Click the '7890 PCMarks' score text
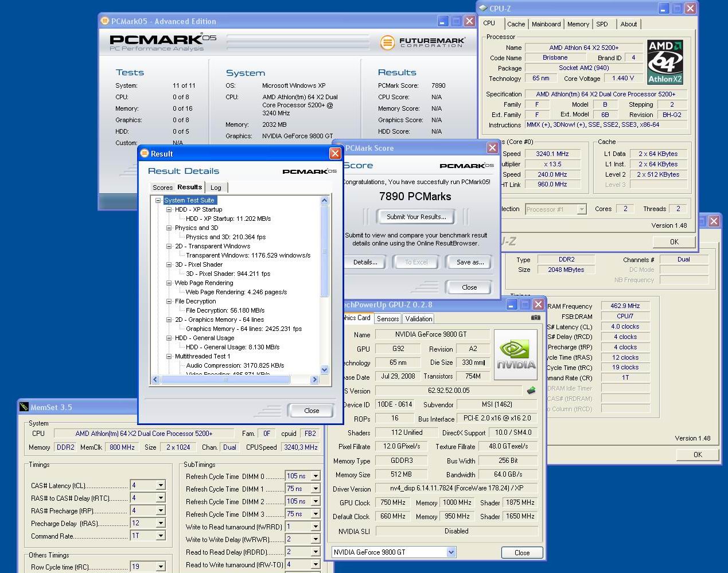 tap(415, 196)
